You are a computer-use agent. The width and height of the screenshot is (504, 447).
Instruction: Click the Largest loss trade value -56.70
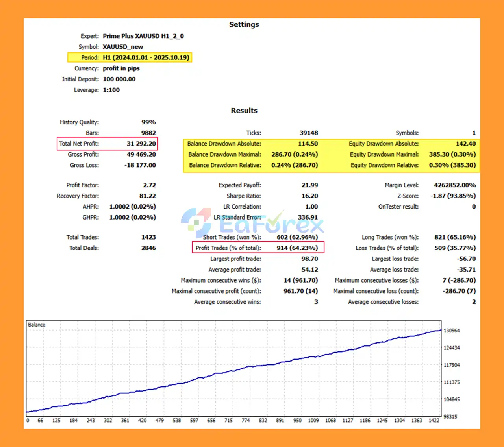pyautogui.click(x=466, y=259)
